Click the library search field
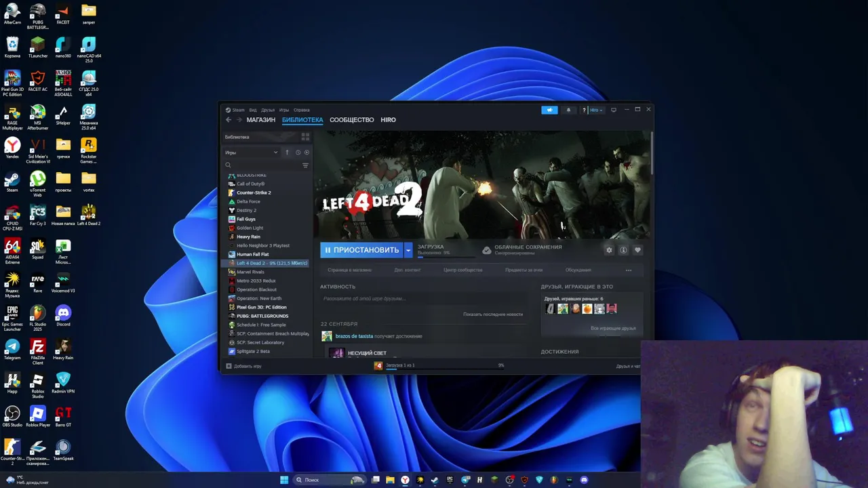 tap(262, 165)
